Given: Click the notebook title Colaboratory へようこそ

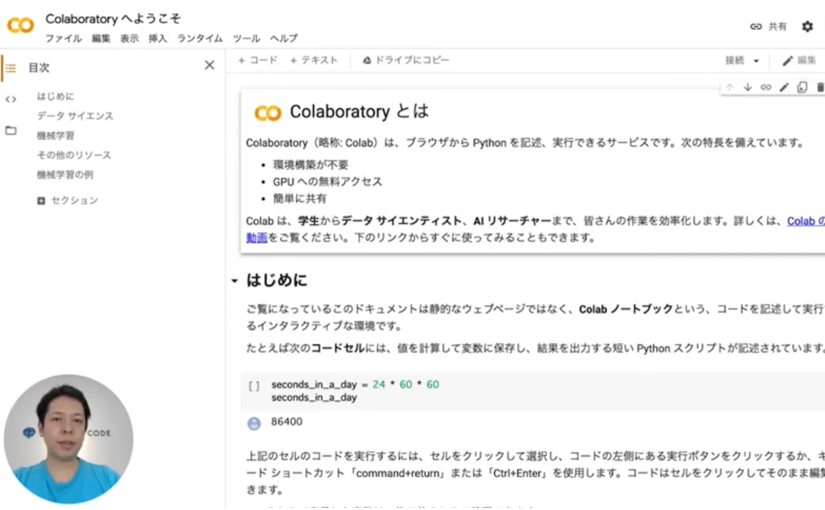Looking at the screenshot, I should (x=113, y=19).
